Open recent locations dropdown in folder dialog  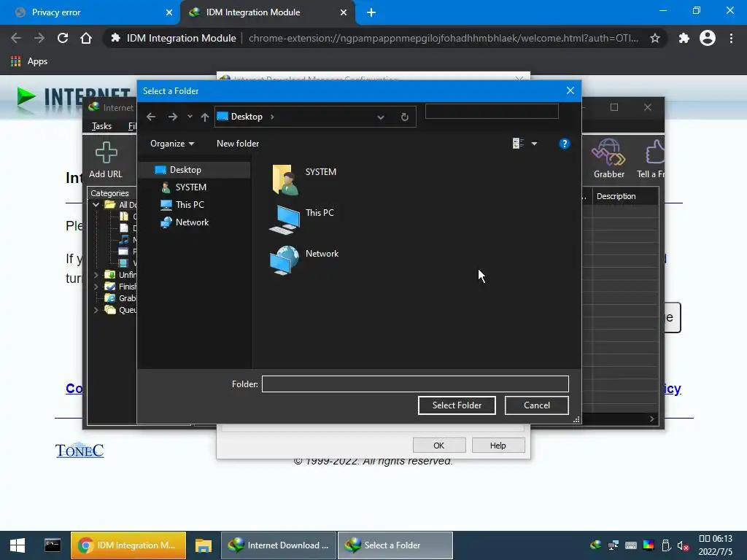click(x=190, y=117)
